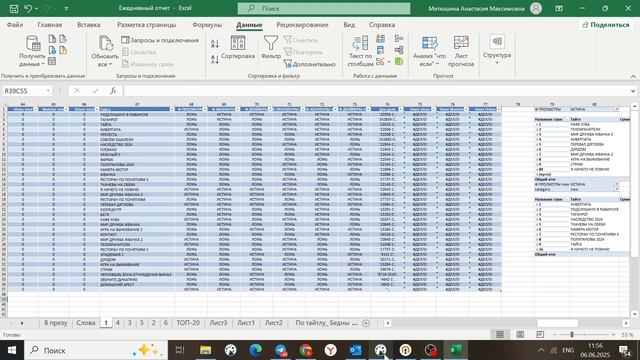The width and height of the screenshot is (640, 360).
Task: Launch Текст по столбцам wizard
Action: click(x=360, y=51)
